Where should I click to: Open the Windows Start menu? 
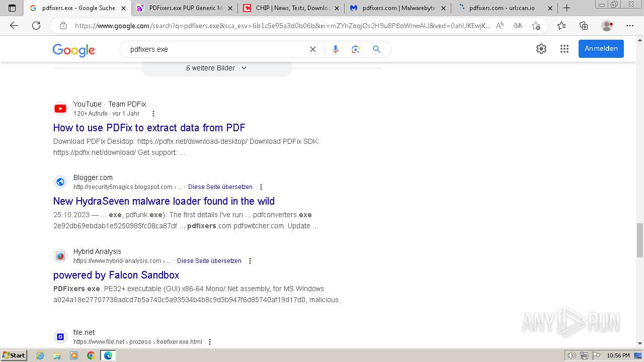pos(14,355)
